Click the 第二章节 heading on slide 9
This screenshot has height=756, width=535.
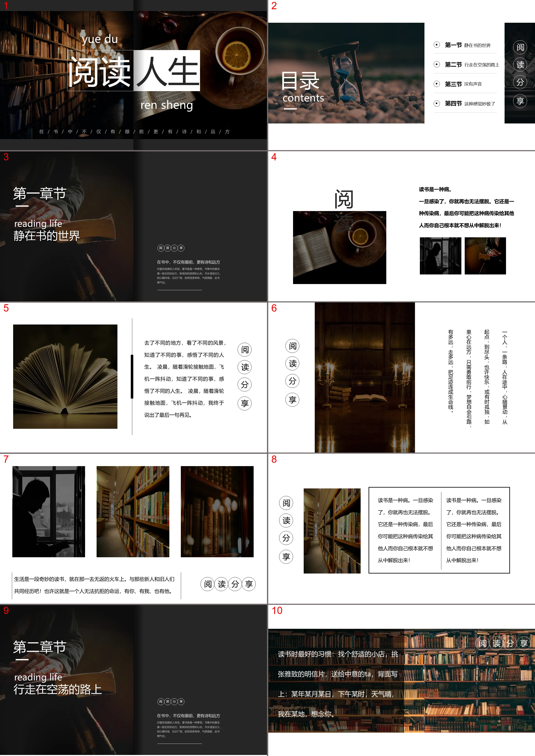tap(40, 647)
